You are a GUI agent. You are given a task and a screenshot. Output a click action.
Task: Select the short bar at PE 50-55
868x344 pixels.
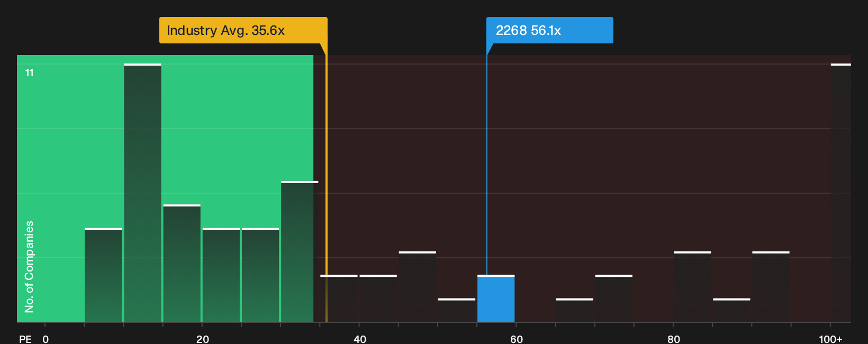457,310
